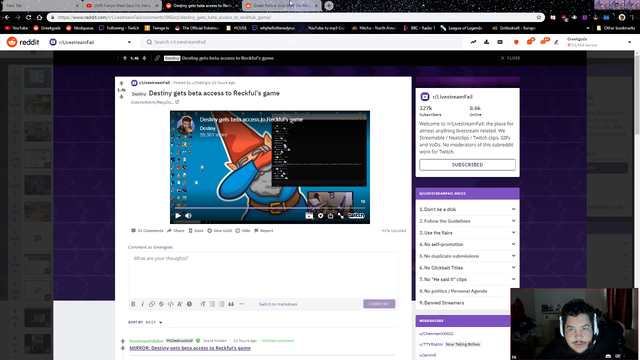Show more formatting options ellipsis
Screen dimensions: 640x360
[x=242, y=304]
